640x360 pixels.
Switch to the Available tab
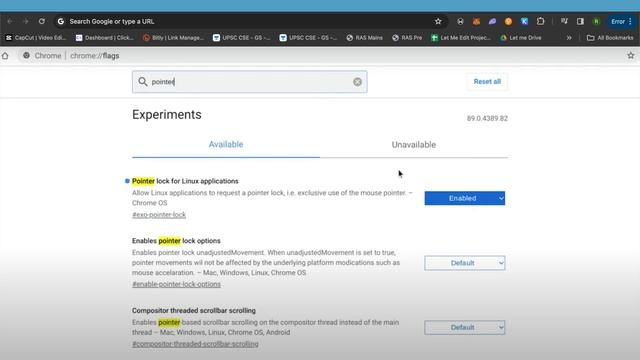tap(226, 144)
